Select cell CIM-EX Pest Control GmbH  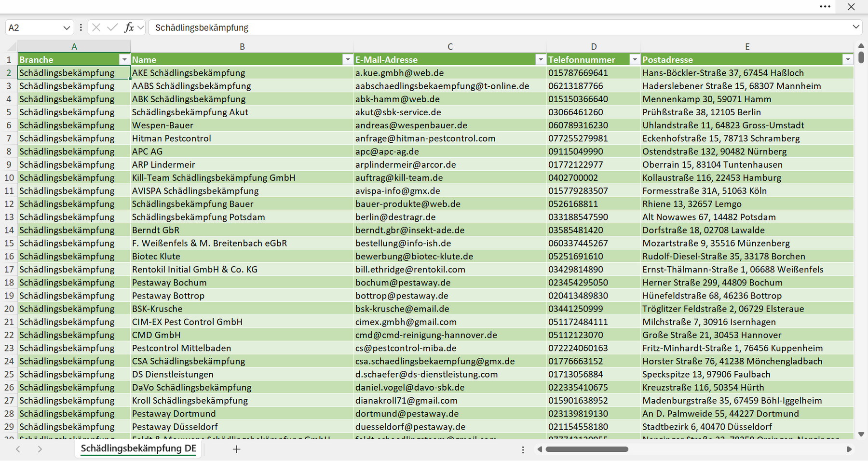pyautogui.click(x=242, y=322)
